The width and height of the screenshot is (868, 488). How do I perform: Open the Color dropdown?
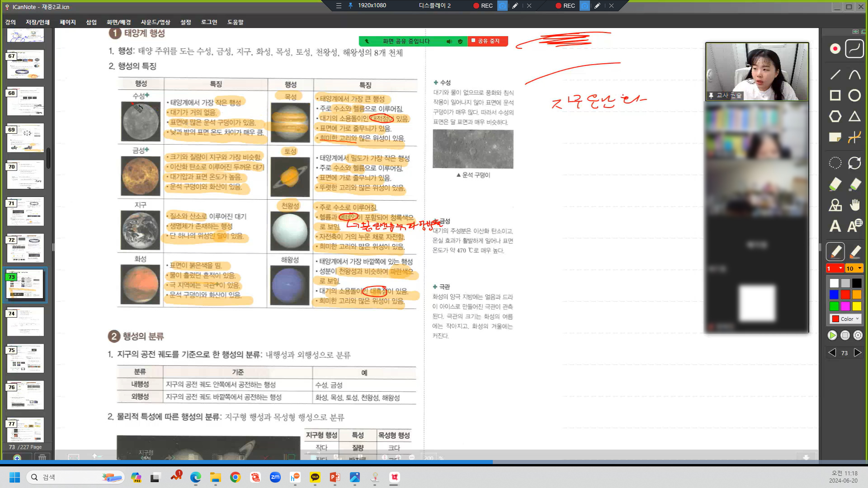pos(845,319)
